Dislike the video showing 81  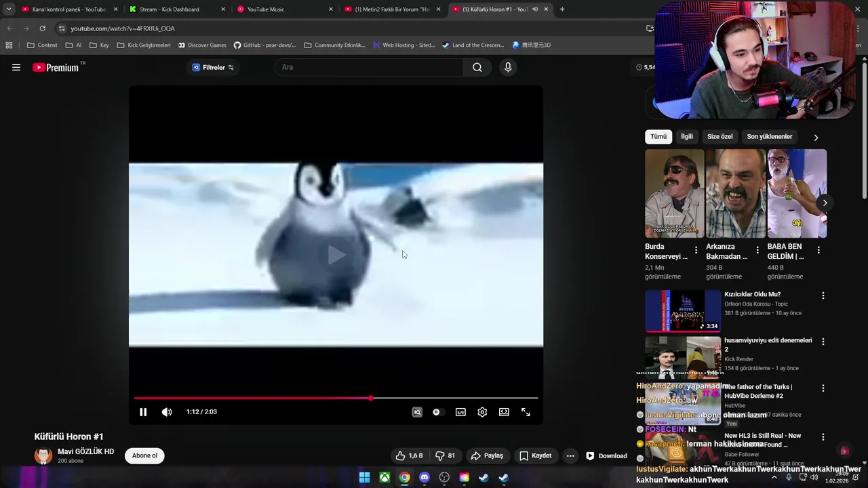(446, 455)
